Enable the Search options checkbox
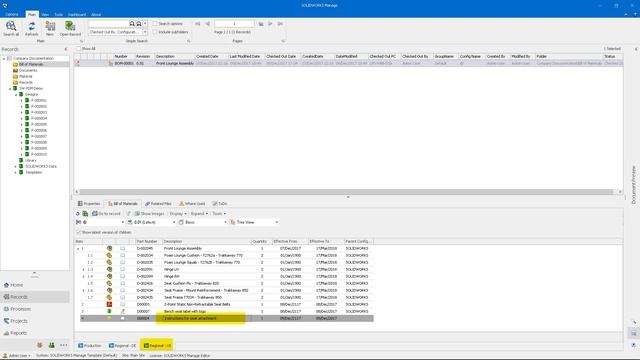This screenshot has height=360, width=640. [155, 24]
